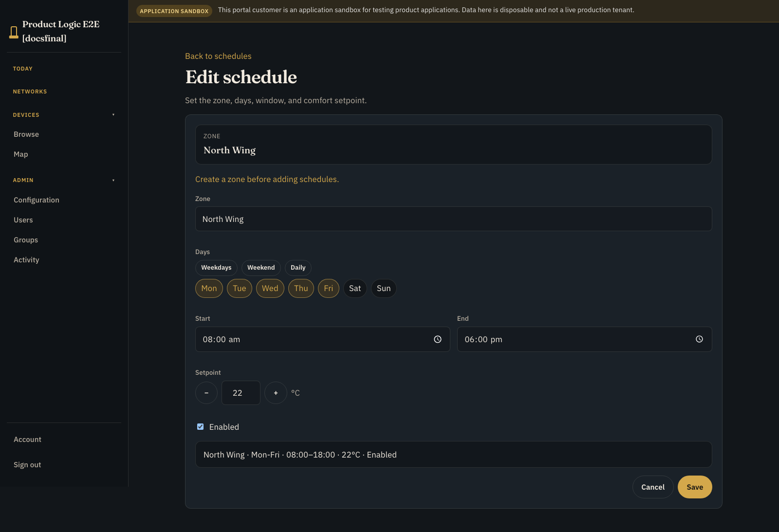Image resolution: width=779 pixels, height=532 pixels.
Task: Decrease setpoint with the minus button
Action: 206,393
